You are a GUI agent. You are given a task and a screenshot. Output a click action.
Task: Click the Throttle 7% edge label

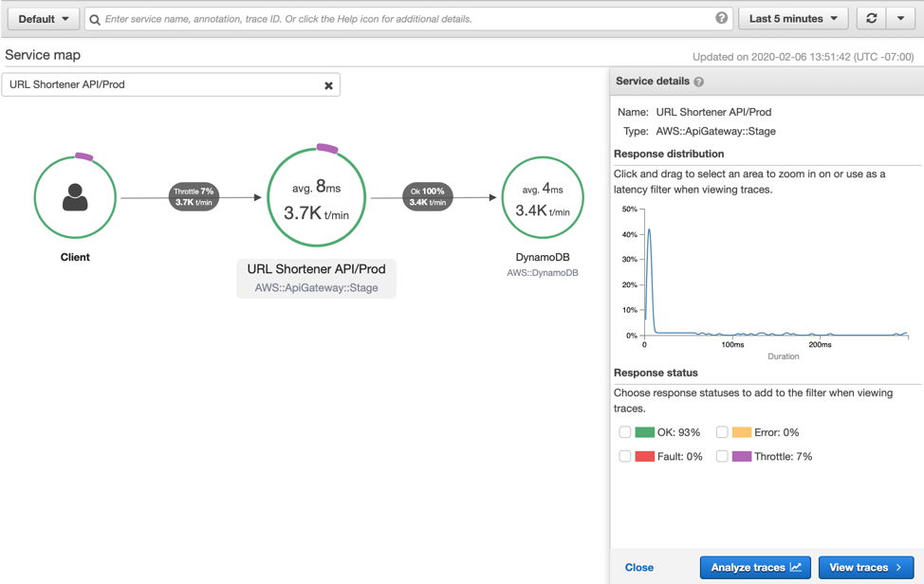194,196
